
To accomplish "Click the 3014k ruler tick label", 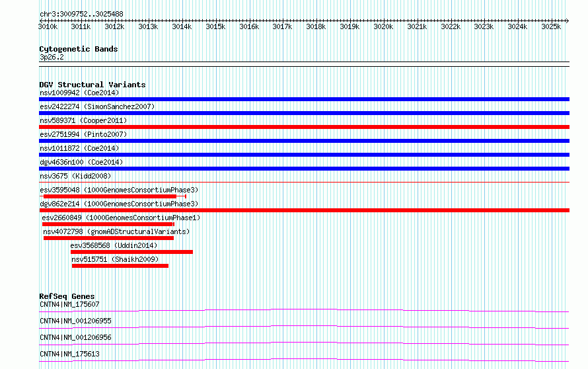I will point(182,26).
